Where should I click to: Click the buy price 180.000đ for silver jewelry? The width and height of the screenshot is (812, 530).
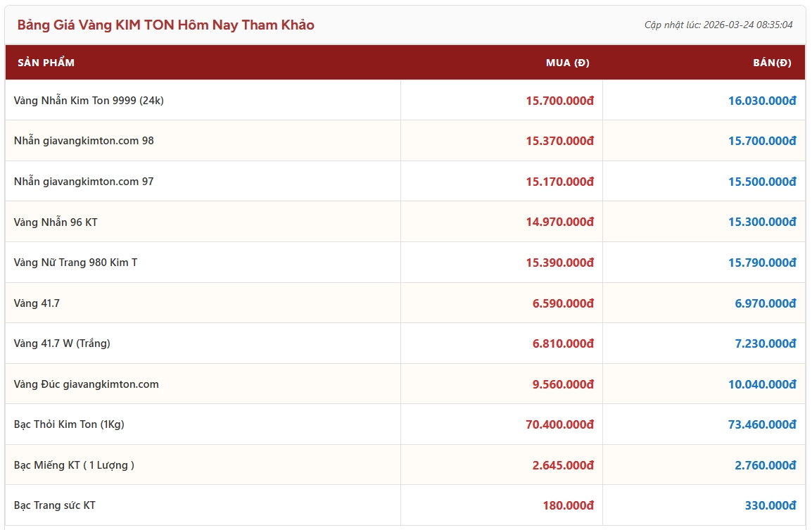click(568, 505)
